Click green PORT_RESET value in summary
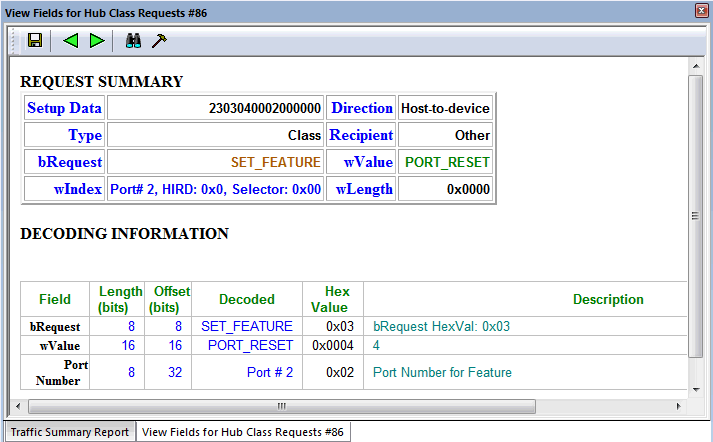713x442 pixels. [x=447, y=162]
